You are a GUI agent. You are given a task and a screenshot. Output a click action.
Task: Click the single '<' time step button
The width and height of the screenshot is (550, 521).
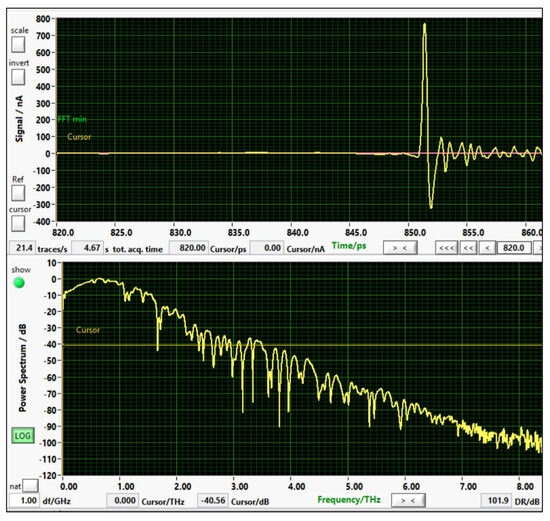pyautogui.click(x=487, y=248)
